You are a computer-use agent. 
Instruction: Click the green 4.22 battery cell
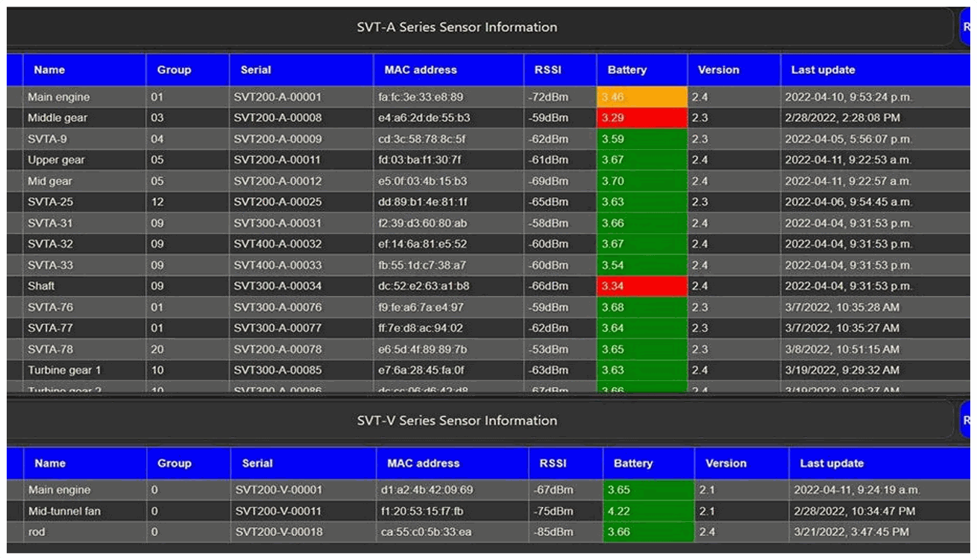coord(648,512)
